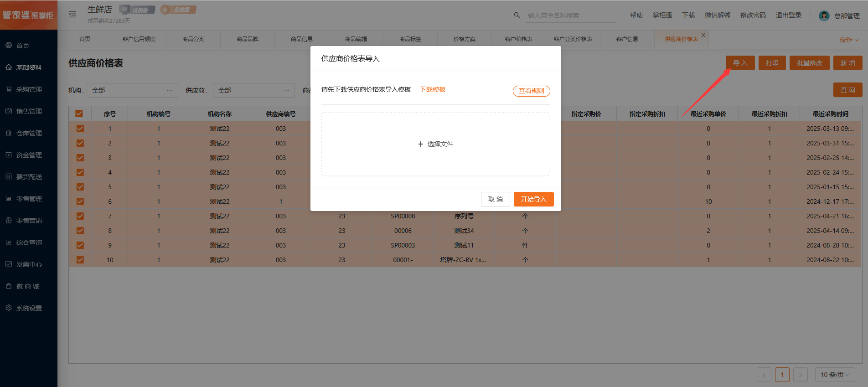The width and height of the screenshot is (868, 387).
Task: Click the 取消 button in dialog
Action: click(496, 199)
